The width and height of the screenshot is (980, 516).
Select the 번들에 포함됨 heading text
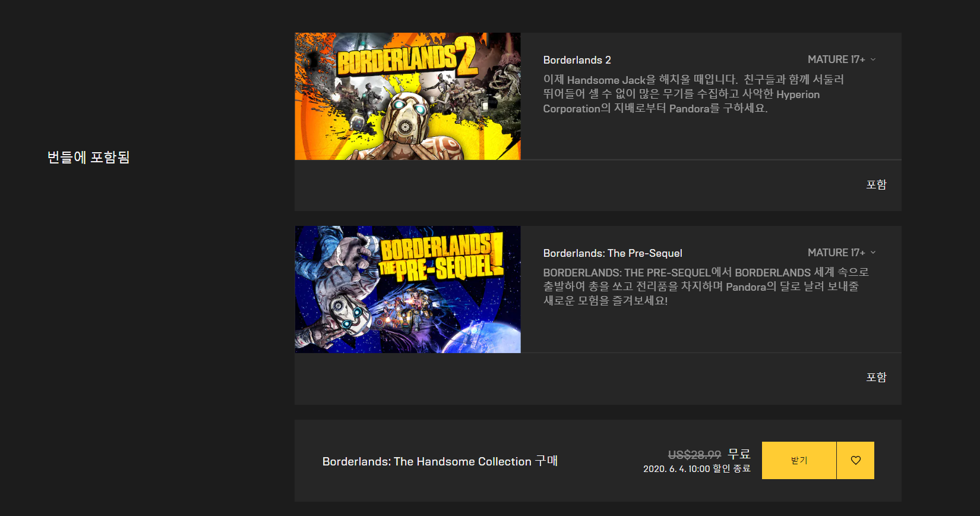(x=88, y=157)
